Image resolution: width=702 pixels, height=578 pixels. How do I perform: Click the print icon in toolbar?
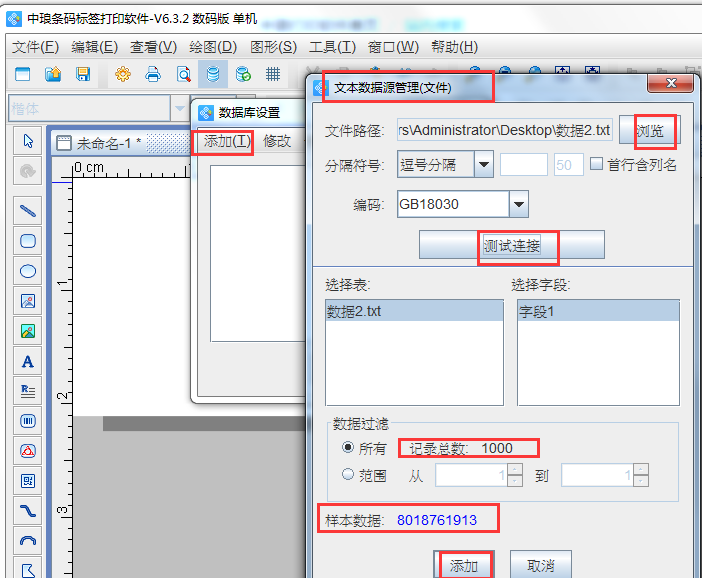tap(153, 74)
